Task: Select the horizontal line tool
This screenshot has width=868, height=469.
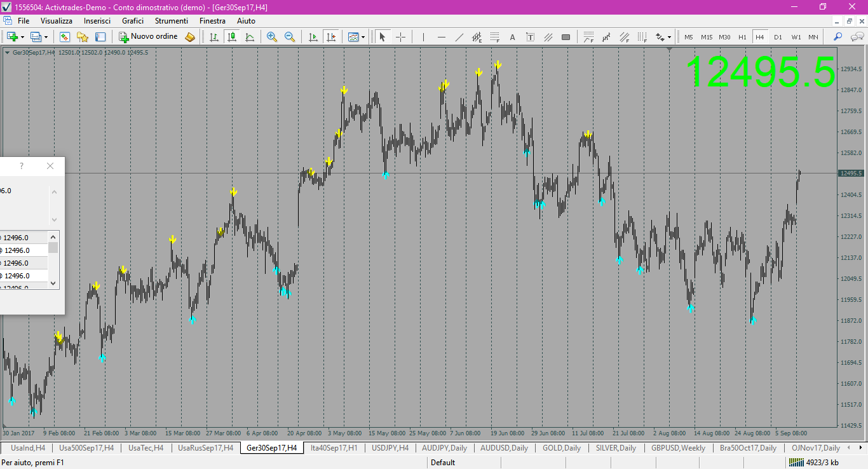Action: click(x=442, y=37)
